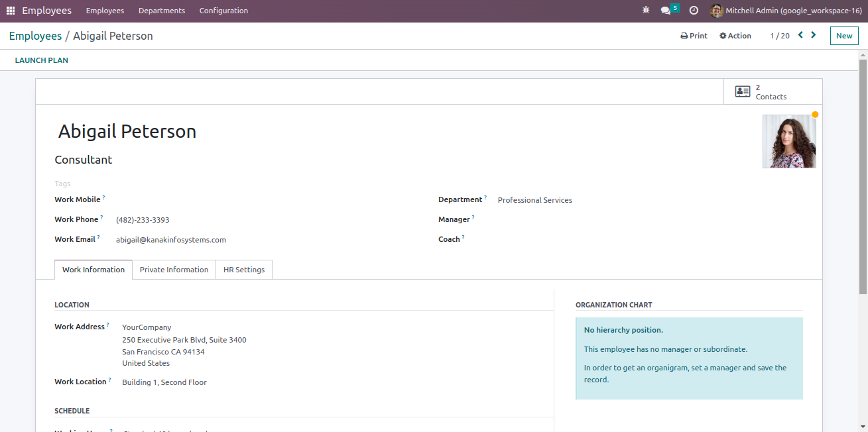This screenshot has width=868, height=432.
Task: Click the text "No hierarchy position."
Action: pyautogui.click(x=623, y=330)
